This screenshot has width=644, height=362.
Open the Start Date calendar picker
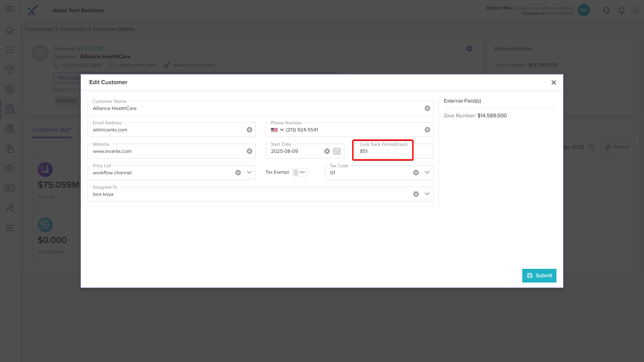[337, 152]
